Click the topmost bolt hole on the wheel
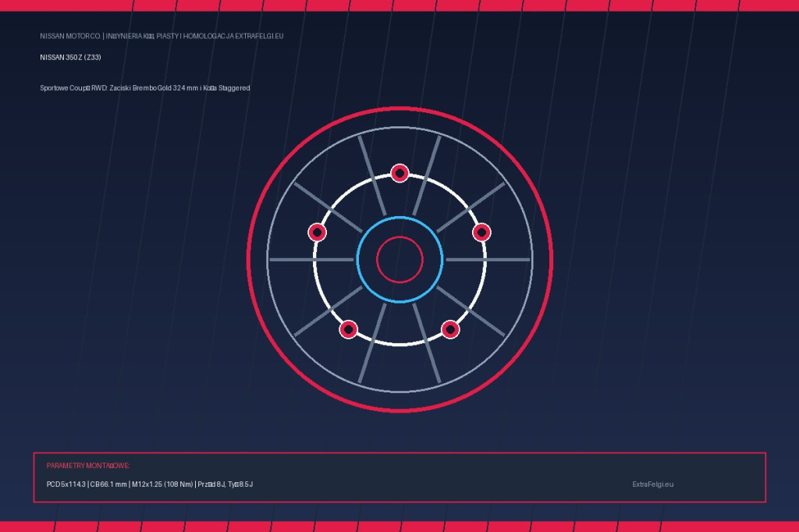Viewport: 799px width, 532px height. click(x=399, y=173)
